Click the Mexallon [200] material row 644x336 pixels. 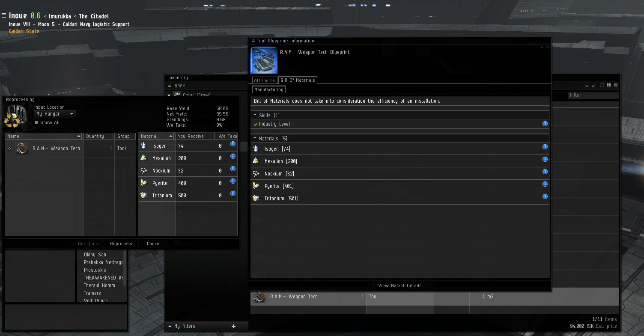click(x=400, y=161)
